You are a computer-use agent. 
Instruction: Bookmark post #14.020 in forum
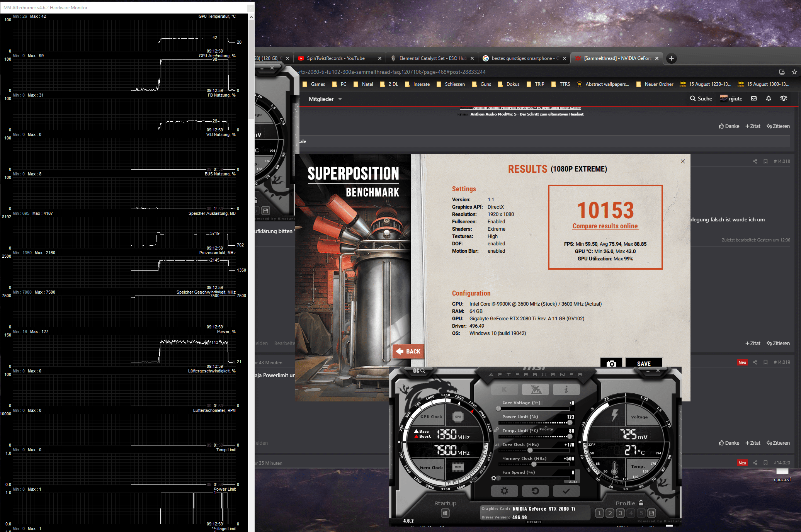[x=765, y=463]
